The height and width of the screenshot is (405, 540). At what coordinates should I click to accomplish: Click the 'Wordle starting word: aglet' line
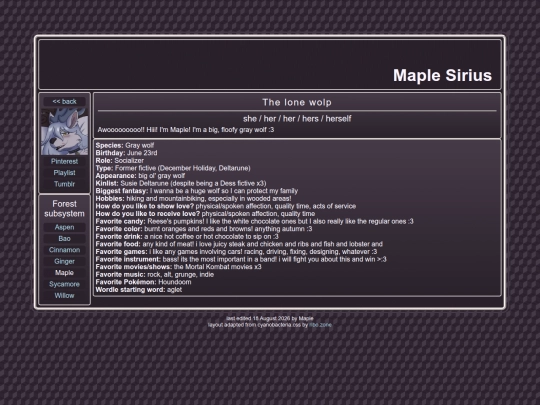click(x=139, y=289)
